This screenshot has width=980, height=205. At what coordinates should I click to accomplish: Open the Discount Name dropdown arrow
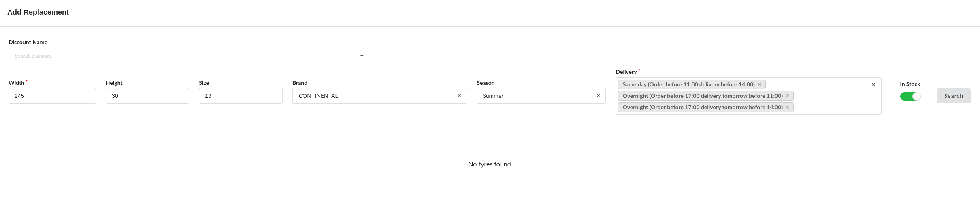tap(362, 56)
